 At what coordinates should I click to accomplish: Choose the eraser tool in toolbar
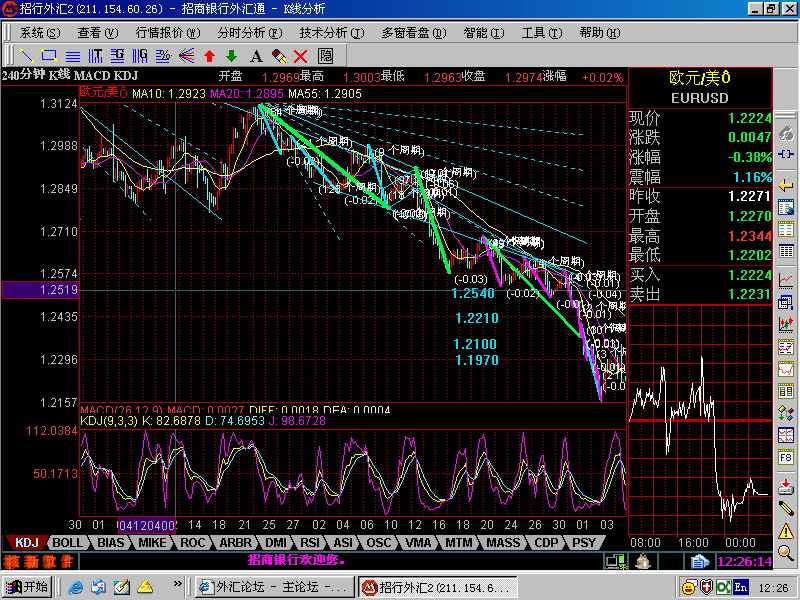point(279,56)
